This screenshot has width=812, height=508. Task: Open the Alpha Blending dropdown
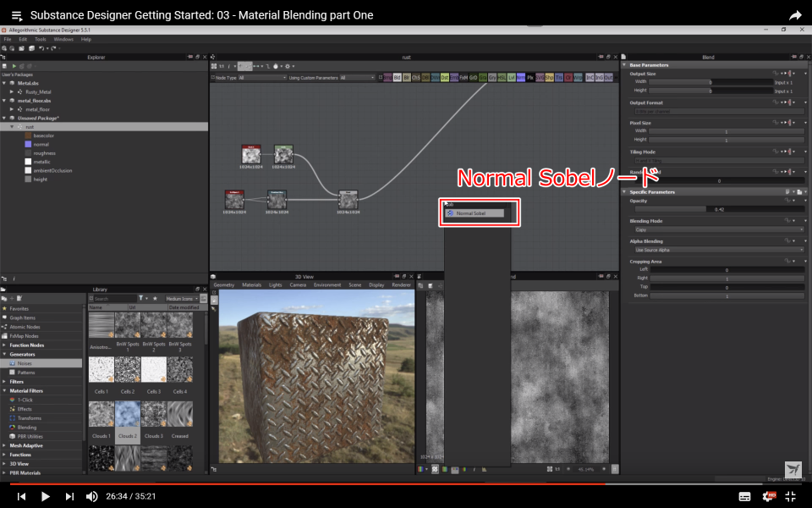click(x=719, y=250)
